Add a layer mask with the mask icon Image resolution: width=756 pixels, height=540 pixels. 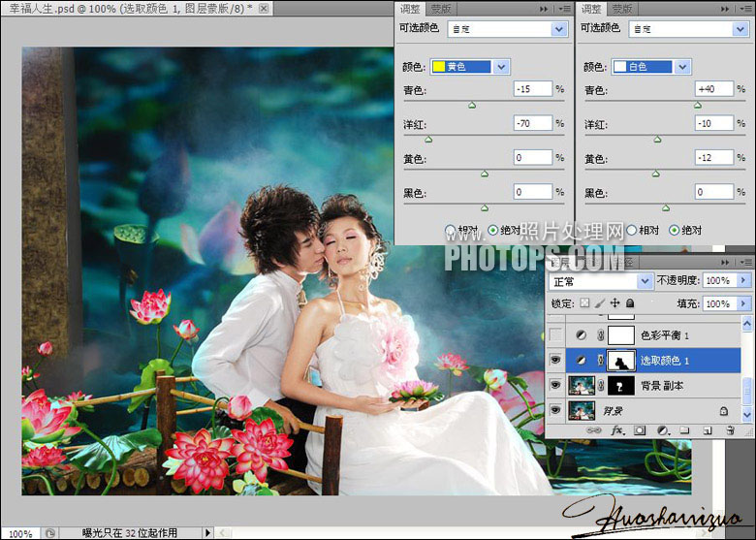(640, 430)
